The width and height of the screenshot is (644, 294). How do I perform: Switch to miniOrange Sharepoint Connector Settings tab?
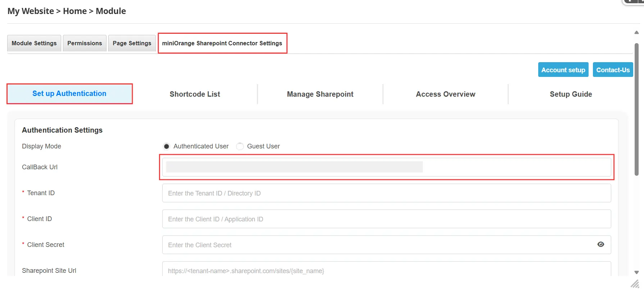click(222, 43)
